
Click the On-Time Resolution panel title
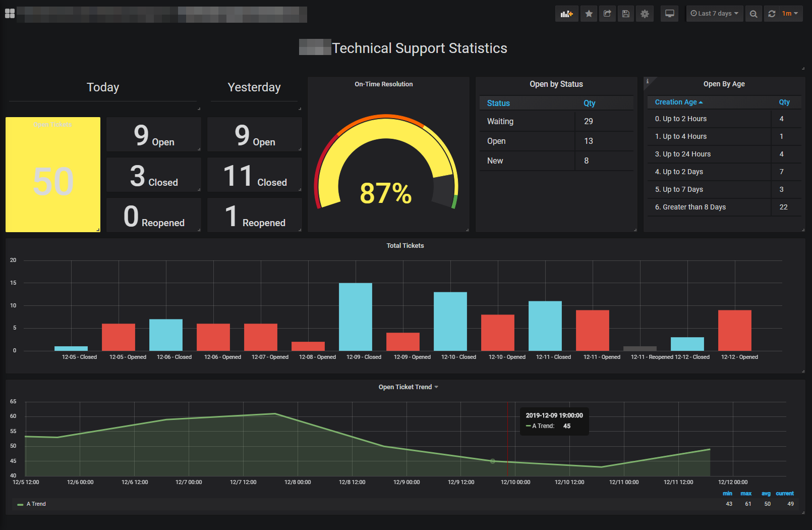383,84
